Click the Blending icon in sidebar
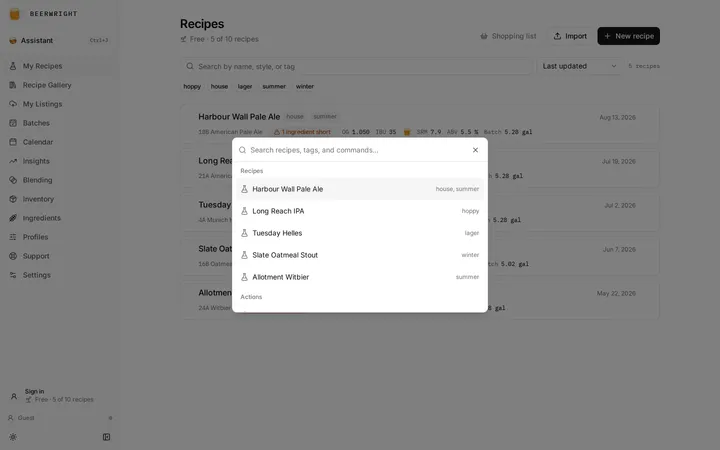 pos(13,180)
